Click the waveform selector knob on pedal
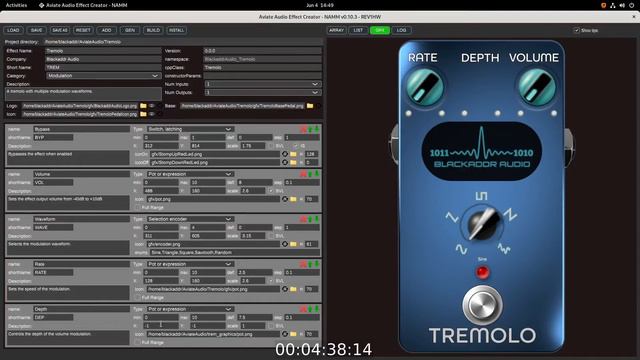 (482, 224)
